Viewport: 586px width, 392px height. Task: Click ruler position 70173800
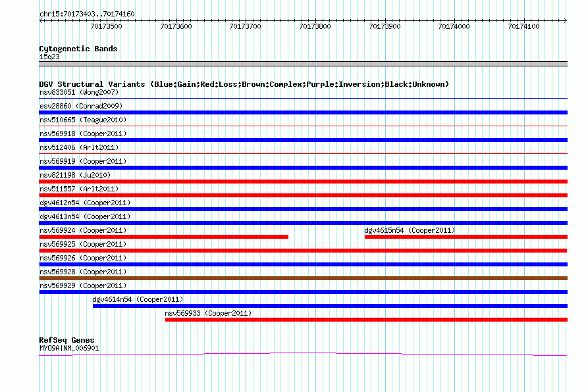(315, 26)
